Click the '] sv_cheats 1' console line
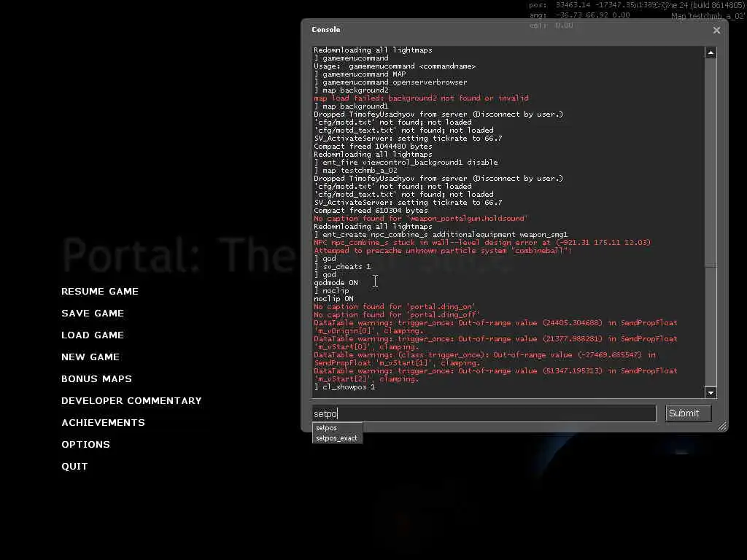The height and width of the screenshot is (560, 747). click(x=342, y=267)
